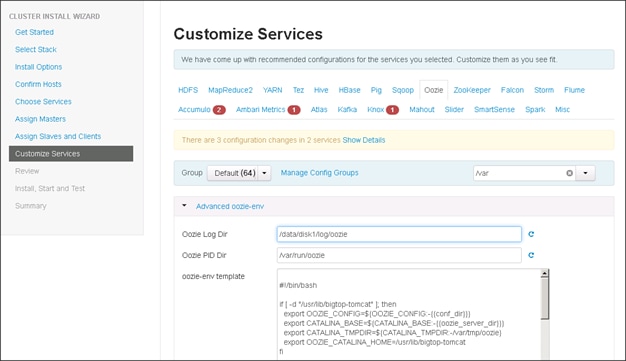Open the Kafka tab
626x361 pixels.
tap(347, 109)
